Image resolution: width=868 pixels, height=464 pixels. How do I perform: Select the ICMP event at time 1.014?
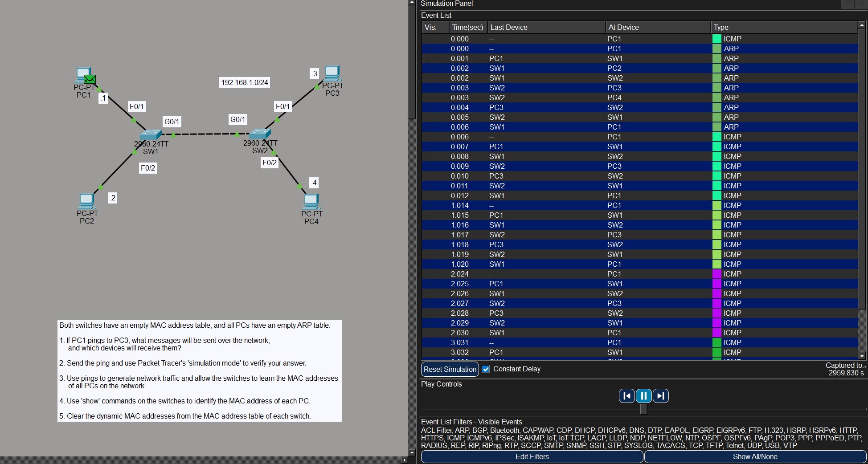click(640, 205)
